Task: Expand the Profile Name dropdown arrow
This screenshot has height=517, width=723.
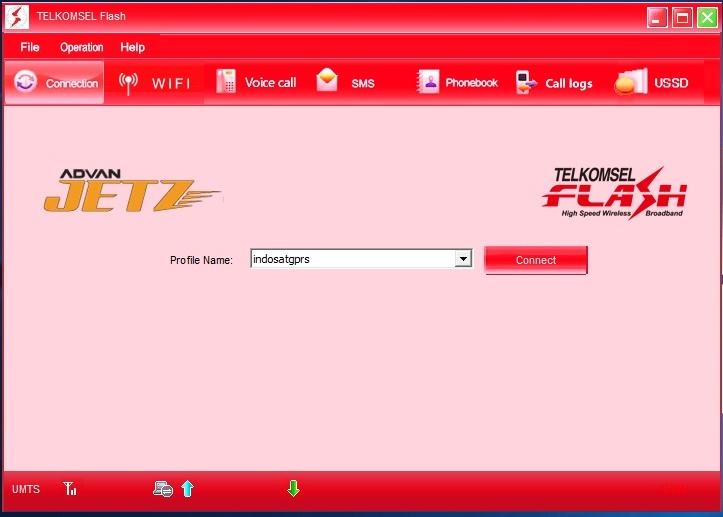Action: click(463, 259)
